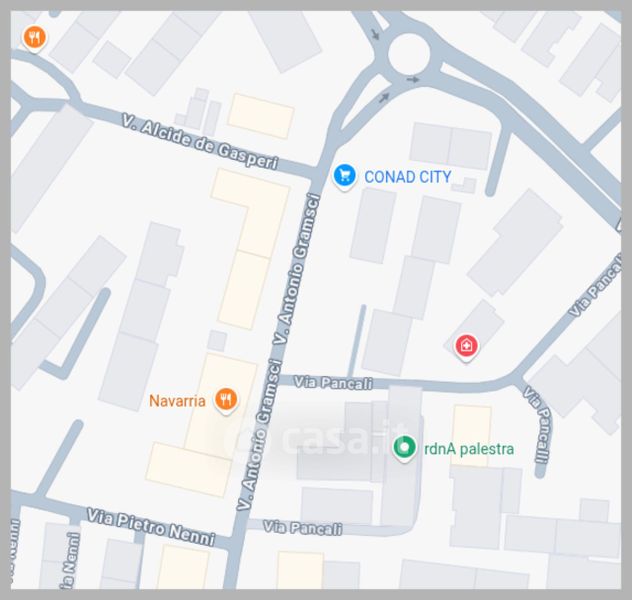The height and width of the screenshot is (600, 632).
Task: Select the Navarria restaurant fork-and-knife pin
Action: point(226,400)
